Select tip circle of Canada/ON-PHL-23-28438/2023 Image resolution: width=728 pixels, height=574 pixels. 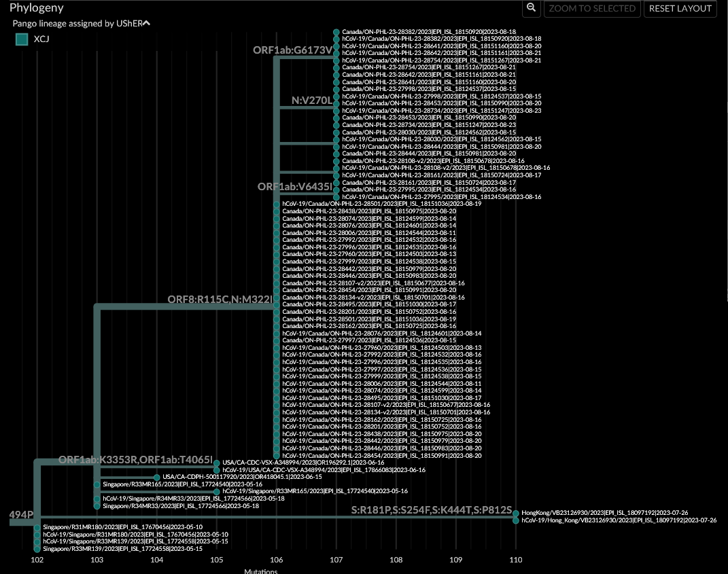(x=277, y=211)
